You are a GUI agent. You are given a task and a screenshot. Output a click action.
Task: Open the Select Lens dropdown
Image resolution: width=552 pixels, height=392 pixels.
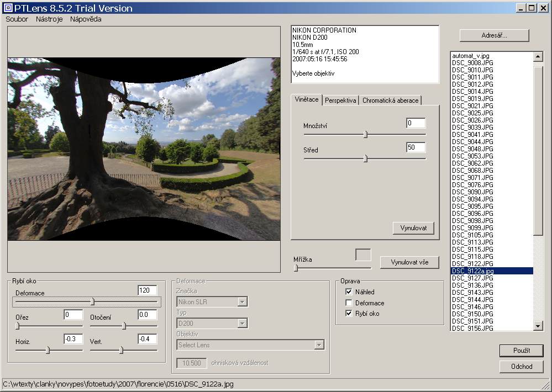pyautogui.click(x=319, y=345)
